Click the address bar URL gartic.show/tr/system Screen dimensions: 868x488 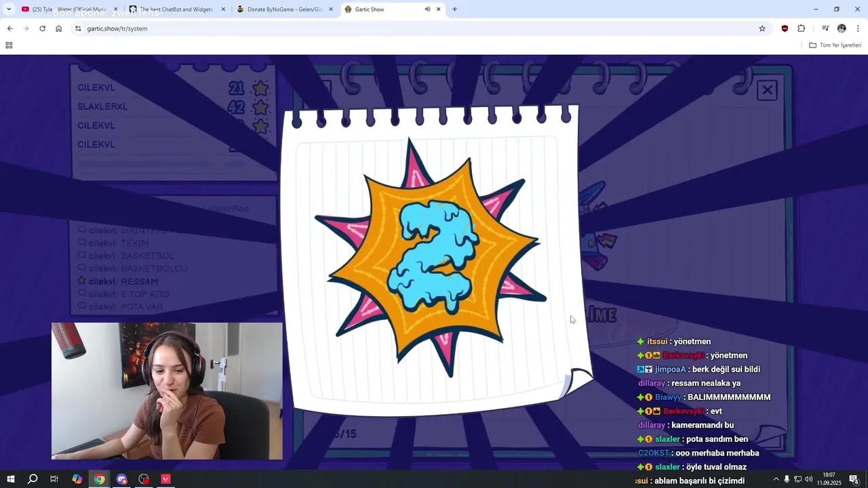[x=117, y=28]
